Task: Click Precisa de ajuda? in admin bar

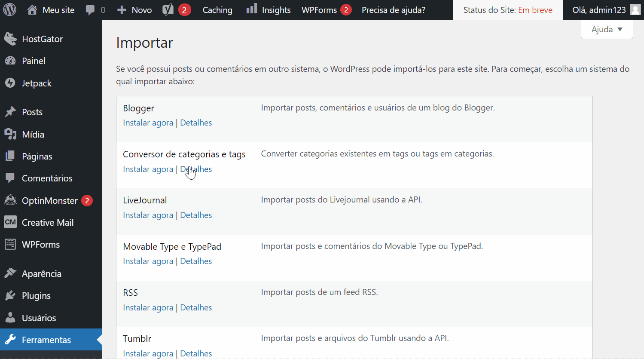Action: [x=394, y=10]
